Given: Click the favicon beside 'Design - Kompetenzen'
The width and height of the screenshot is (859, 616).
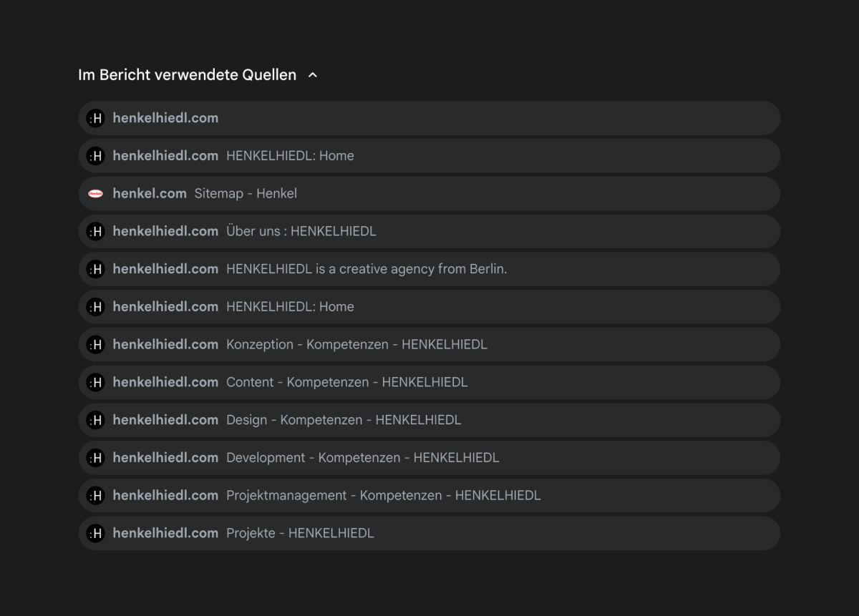Looking at the screenshot, I should point(95,420).
